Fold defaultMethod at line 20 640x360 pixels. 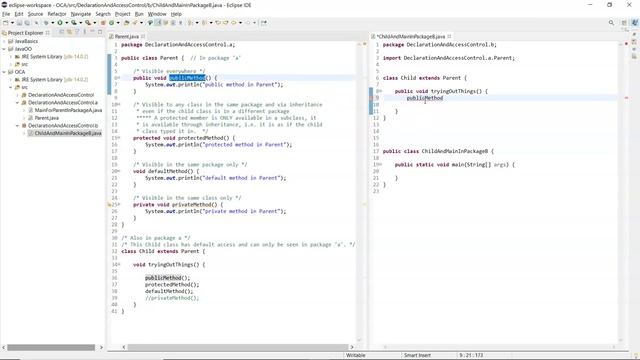pos(119,171)
